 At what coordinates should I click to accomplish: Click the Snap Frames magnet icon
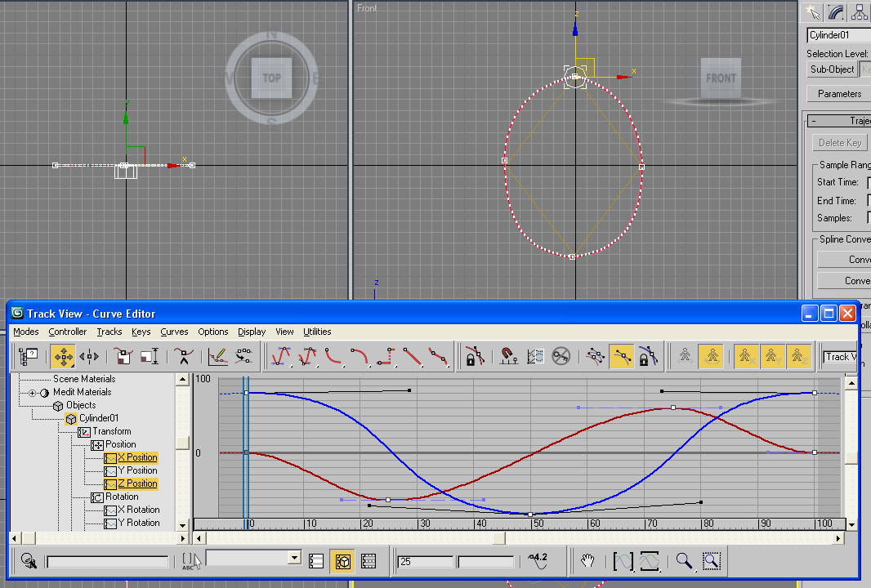click(507, 356)
